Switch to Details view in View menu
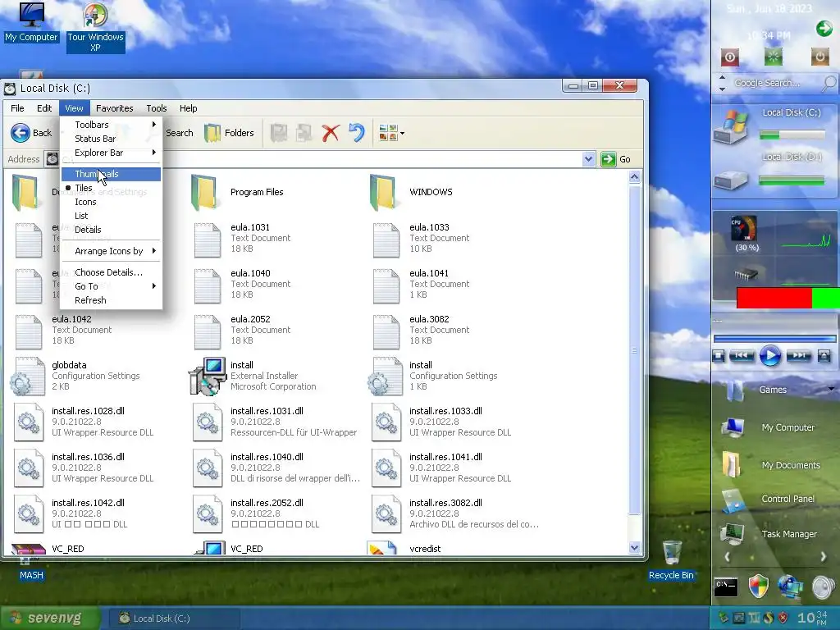Viewport: 840px width, 630px height. point(111,230)
